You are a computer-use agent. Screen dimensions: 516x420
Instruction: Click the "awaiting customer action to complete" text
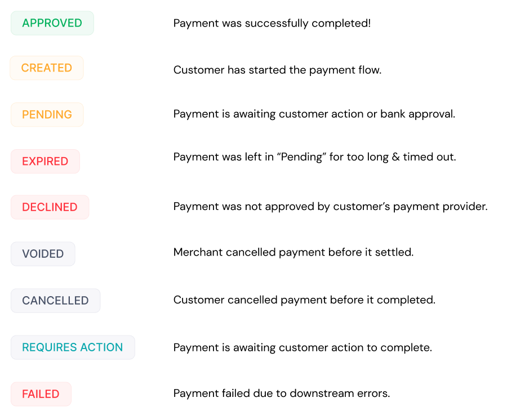click(x=303, y=347)
